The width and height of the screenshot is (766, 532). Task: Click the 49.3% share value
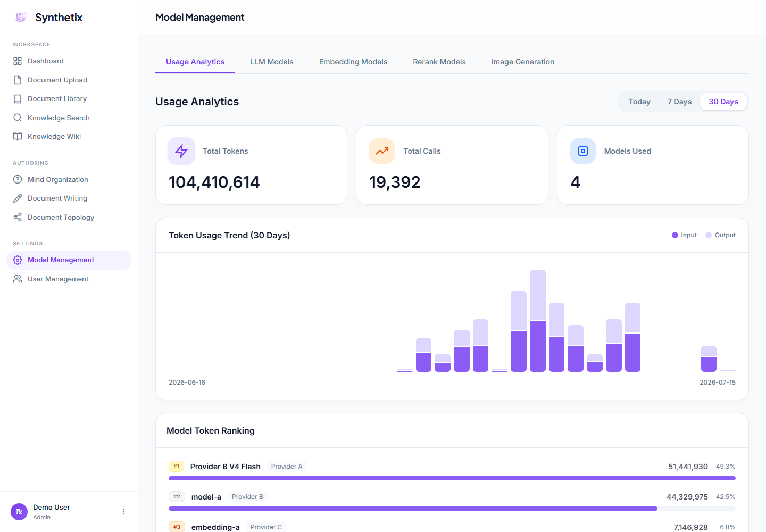click(726, 467)
